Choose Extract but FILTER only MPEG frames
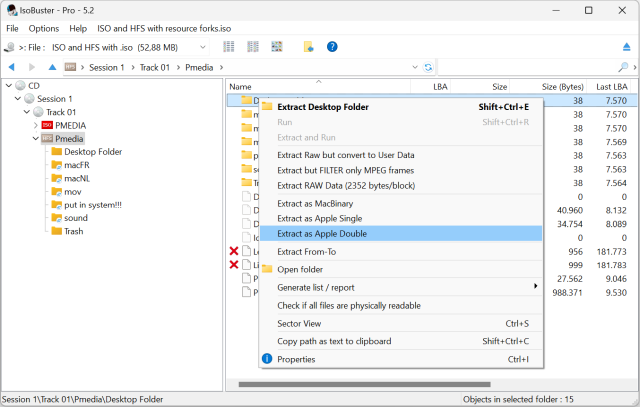This screenshot has height=407, width=640. tap(401, 170)
